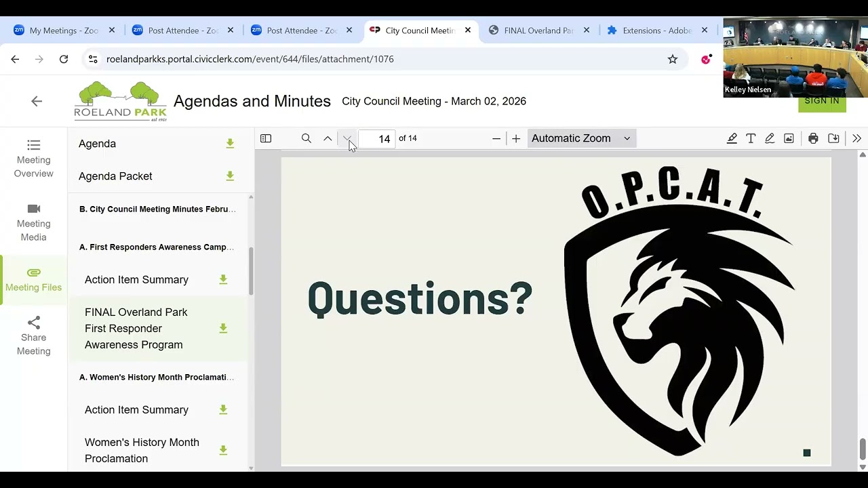Open Women's History Month Proclamation document

click(142, 450)
